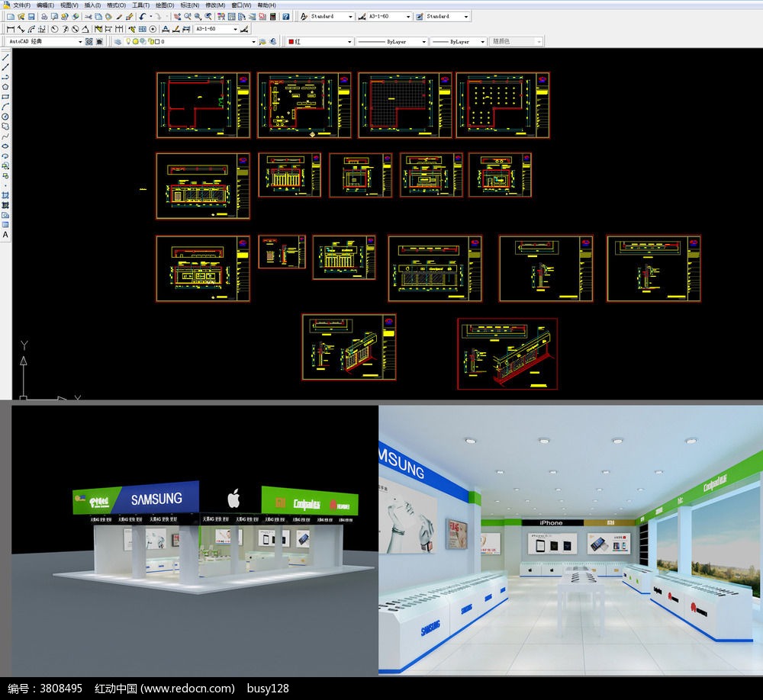This screenshot has height=700, width=763.
Task: Select the Table tool in draw toolbar
Action: click(5, 225)
